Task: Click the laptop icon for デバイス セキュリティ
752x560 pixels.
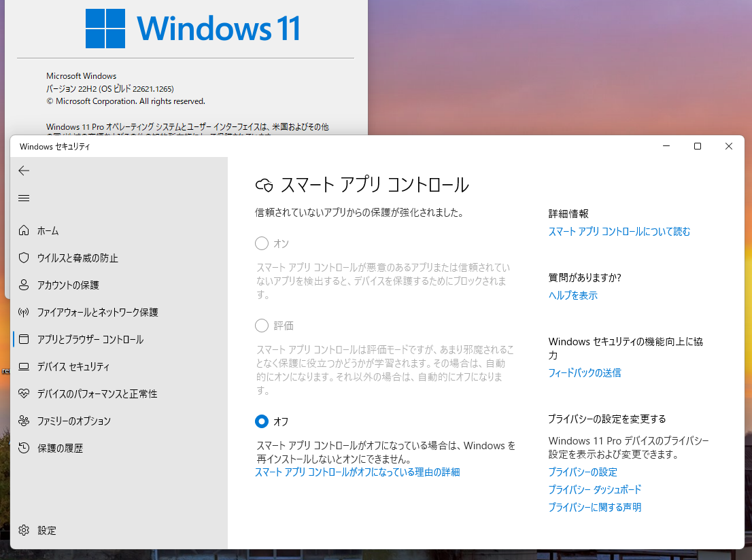Action: pyautogui.click(x=24, y=367)
